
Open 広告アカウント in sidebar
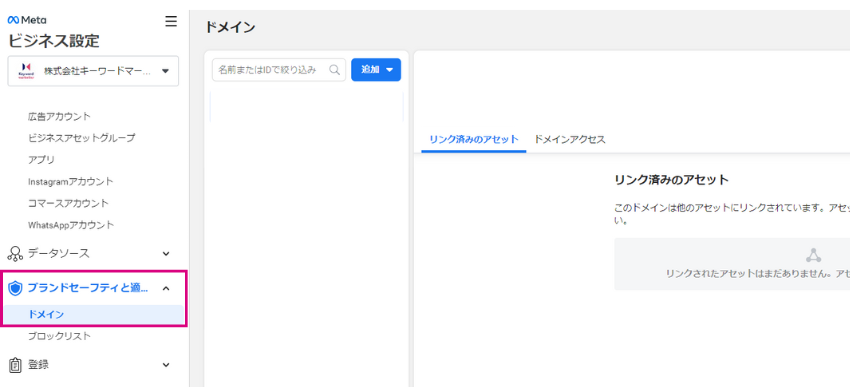click(60, 117)
